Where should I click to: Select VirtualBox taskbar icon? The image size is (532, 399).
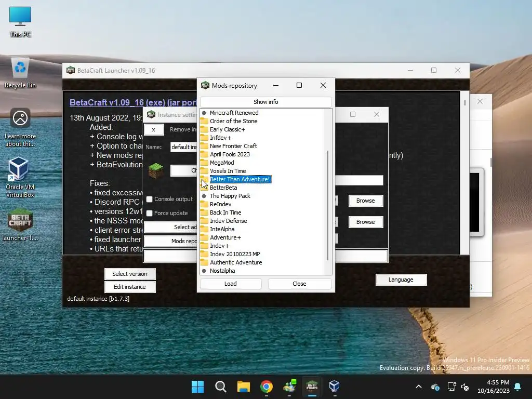(x=334, y=387)
